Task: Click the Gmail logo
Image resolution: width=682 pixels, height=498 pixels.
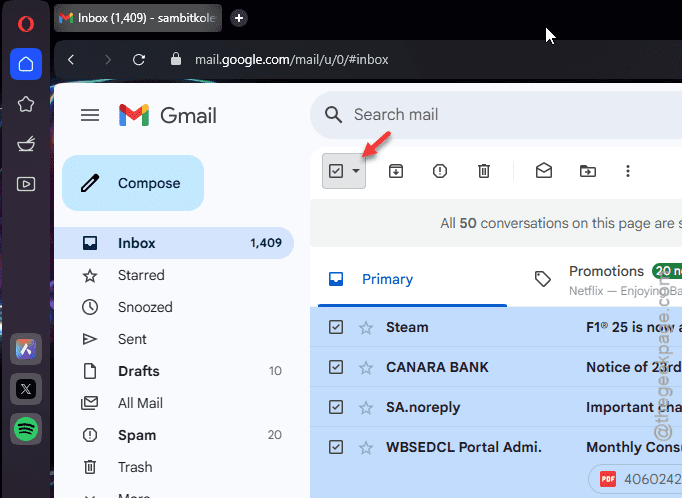Action: [x=167, y=115]
